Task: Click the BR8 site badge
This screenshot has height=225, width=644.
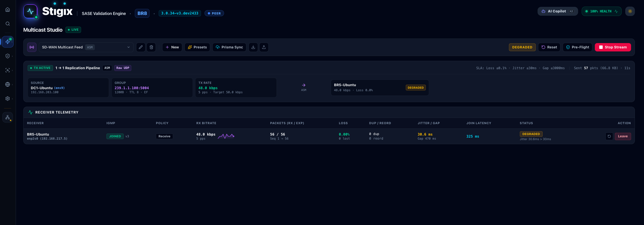Action: (x=142, y=13)
